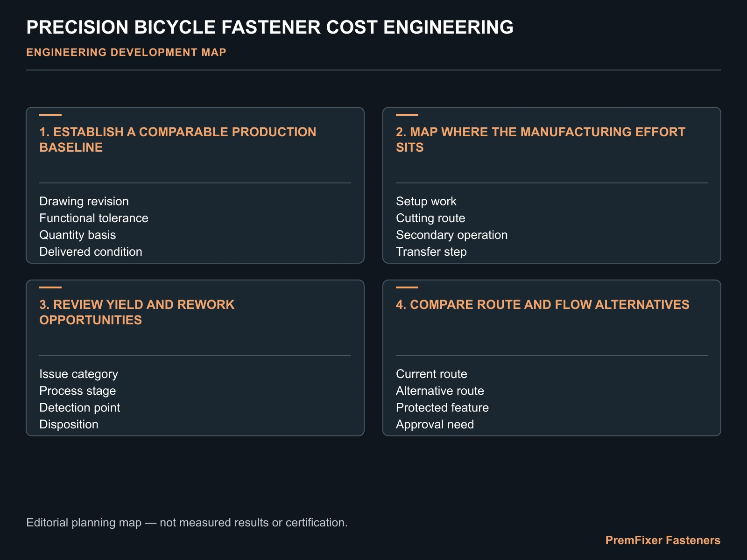Select the 'Setup work' item
This screenshot has width=747, height=560.
426,201
